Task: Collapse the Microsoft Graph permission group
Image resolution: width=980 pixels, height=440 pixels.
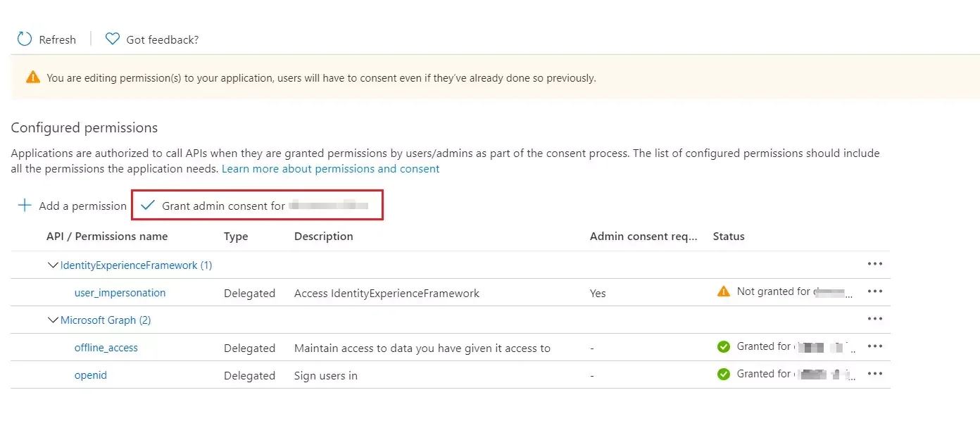Action: coord(53,320)
